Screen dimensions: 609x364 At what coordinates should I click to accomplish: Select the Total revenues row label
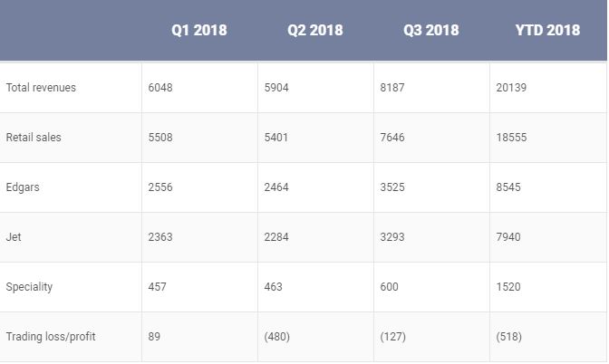pyautogui.click(x=41, y=88)
